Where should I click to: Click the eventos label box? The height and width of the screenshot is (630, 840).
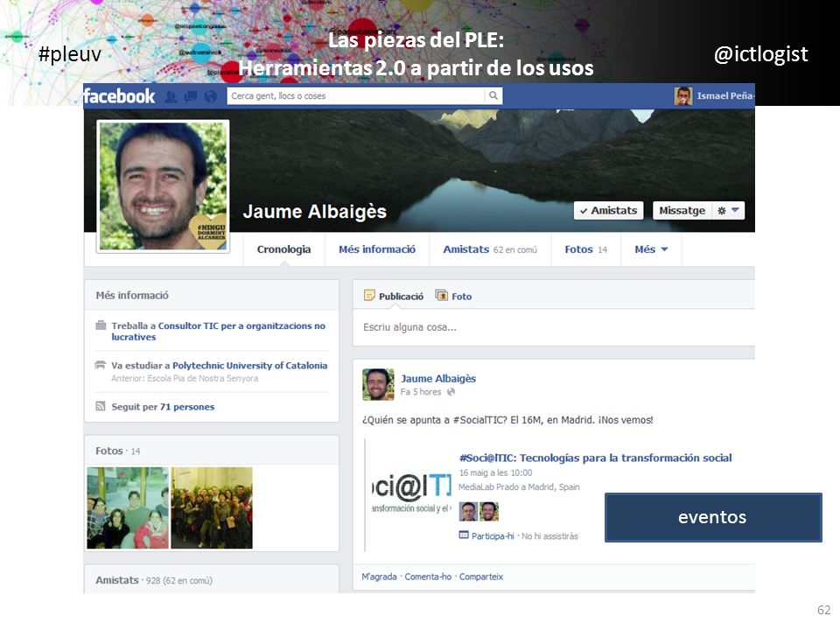pos(713,517)
